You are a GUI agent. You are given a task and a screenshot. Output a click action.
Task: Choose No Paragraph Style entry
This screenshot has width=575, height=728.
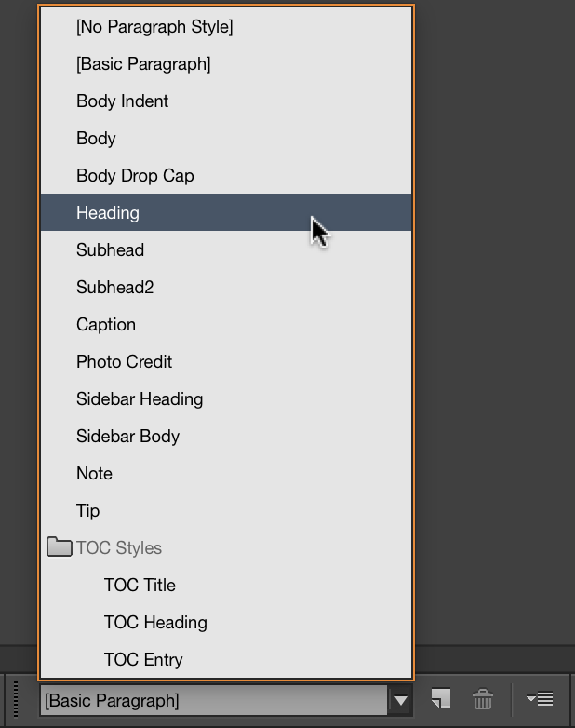coord(154,27)
